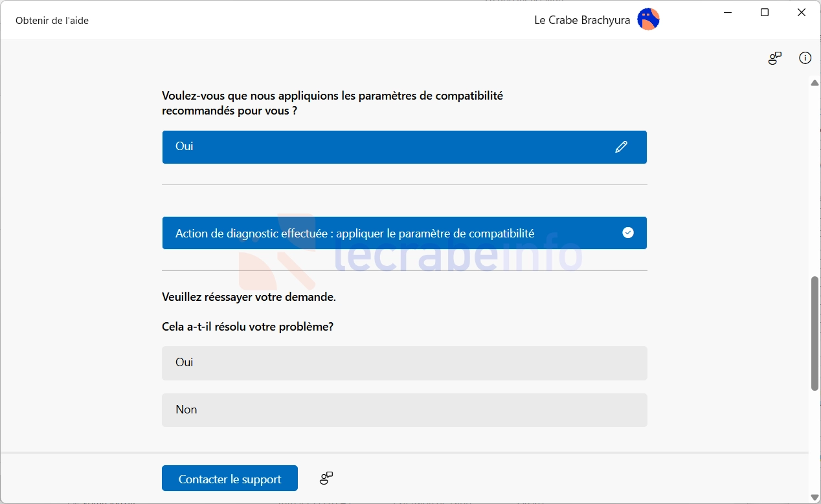Image resolution: width=821 pixels, height=504 pixels.
Task: Click the information circle icon
Action: click(x=805, y=58)
